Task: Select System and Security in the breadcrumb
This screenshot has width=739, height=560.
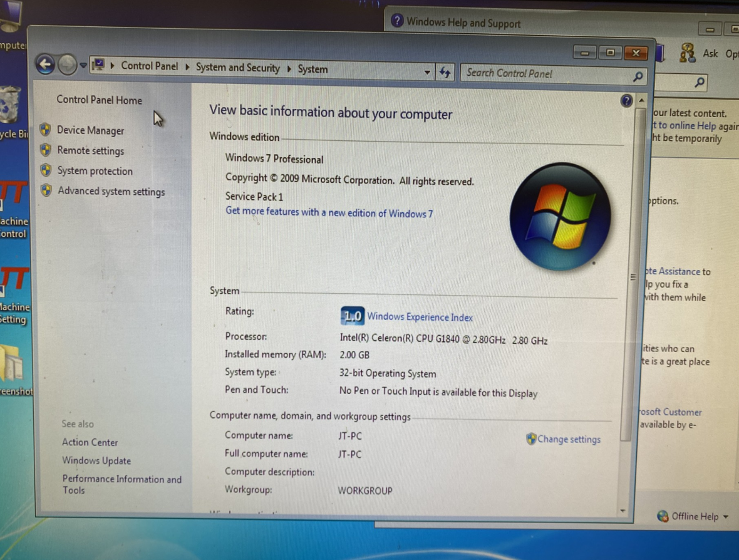Action: (237, 68)
